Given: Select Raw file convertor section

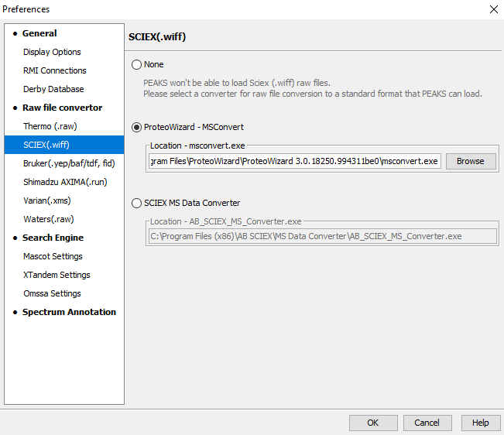Looking at the screenshot, I should coord(63,108).
